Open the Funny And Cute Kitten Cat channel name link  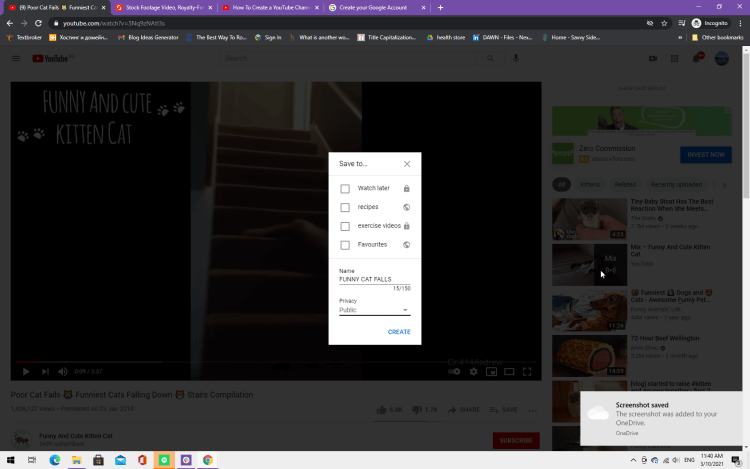(x=76, y=436)
